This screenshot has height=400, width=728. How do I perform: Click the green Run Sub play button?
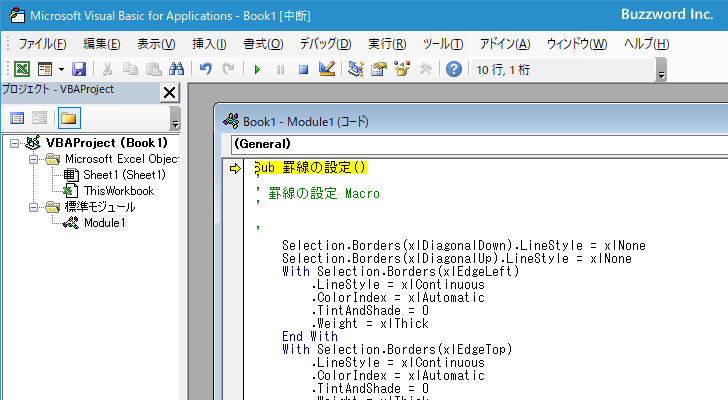tap(257, 70)
